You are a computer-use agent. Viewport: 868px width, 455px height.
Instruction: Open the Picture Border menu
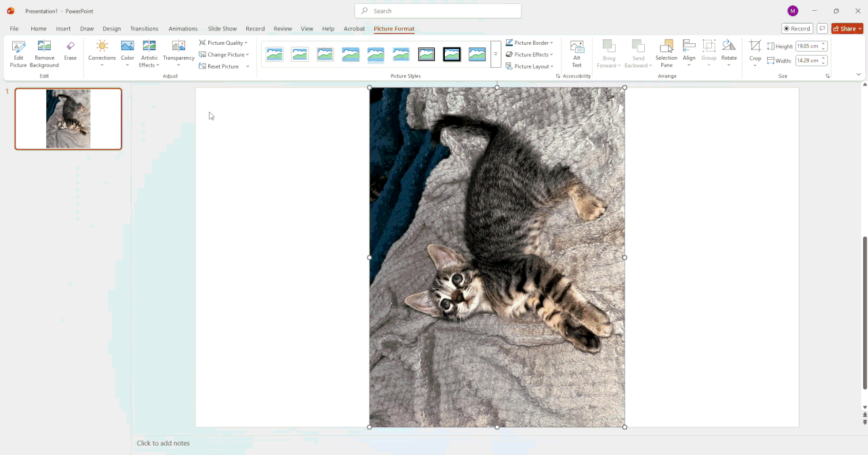pyautogui.click(x=530, y=43)
